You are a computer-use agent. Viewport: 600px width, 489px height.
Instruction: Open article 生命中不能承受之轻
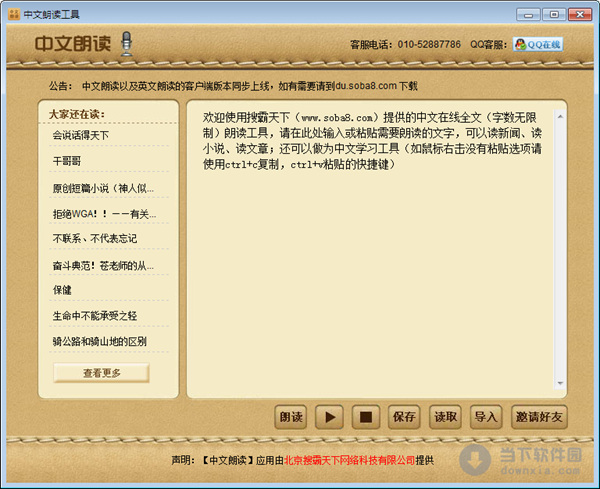coord(95,316)
